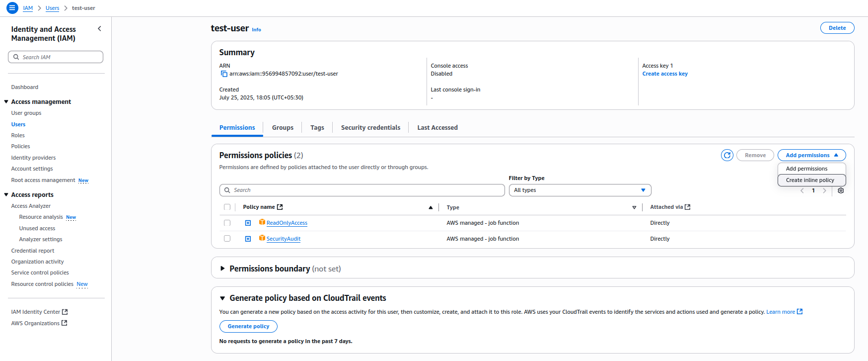This screenshot has height=361, width=868.
Task: Click the Create access key link
Action: tap(665, 74)
